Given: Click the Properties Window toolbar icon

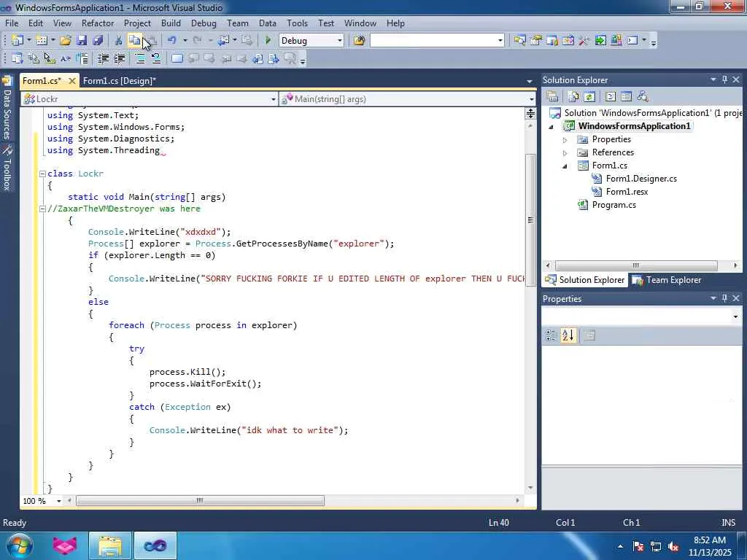Looking at the screenshot, I should point(536,41).
